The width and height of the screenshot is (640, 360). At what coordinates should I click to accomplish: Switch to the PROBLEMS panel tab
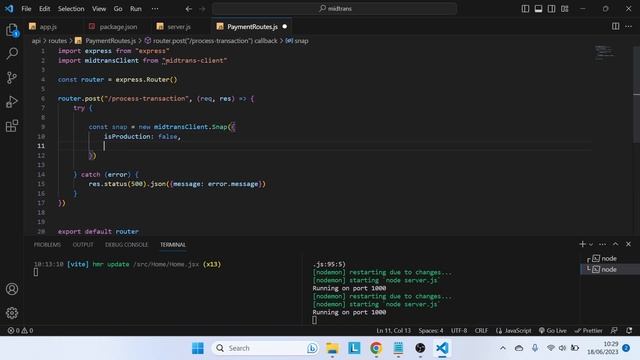47,244
